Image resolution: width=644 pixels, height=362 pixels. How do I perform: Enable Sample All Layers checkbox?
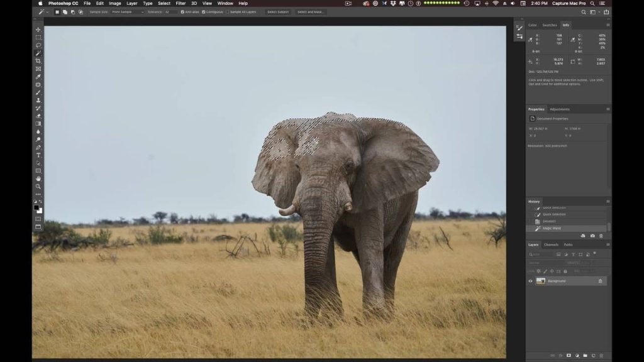coord(228,12)
